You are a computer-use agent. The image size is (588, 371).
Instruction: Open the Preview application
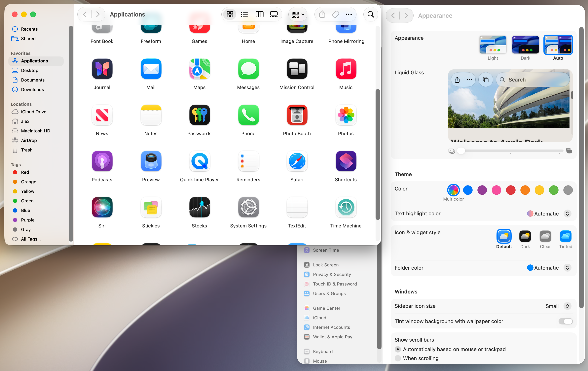pyautogui.click(x=151, y=161)
